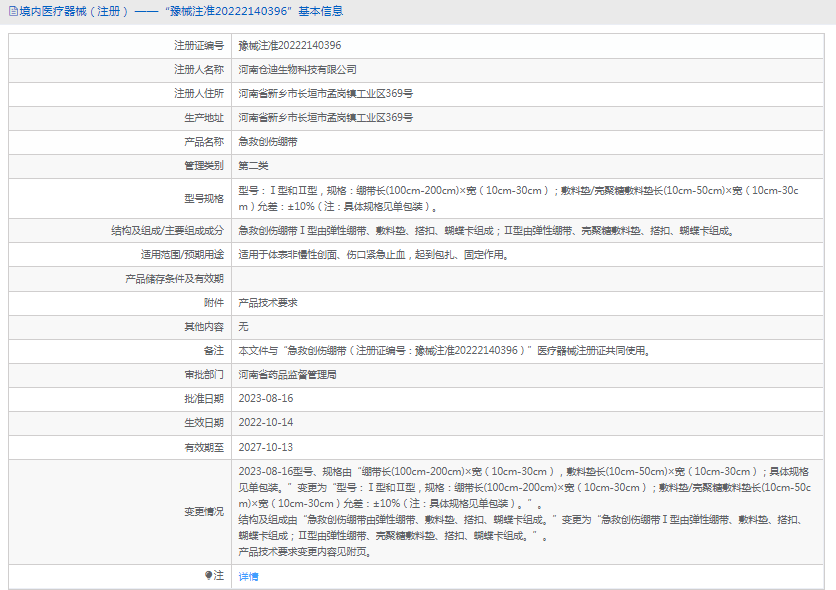Click the 注册人名称 label
The height and width of the screenshot is (590, 836).
[x=199, y=69]
